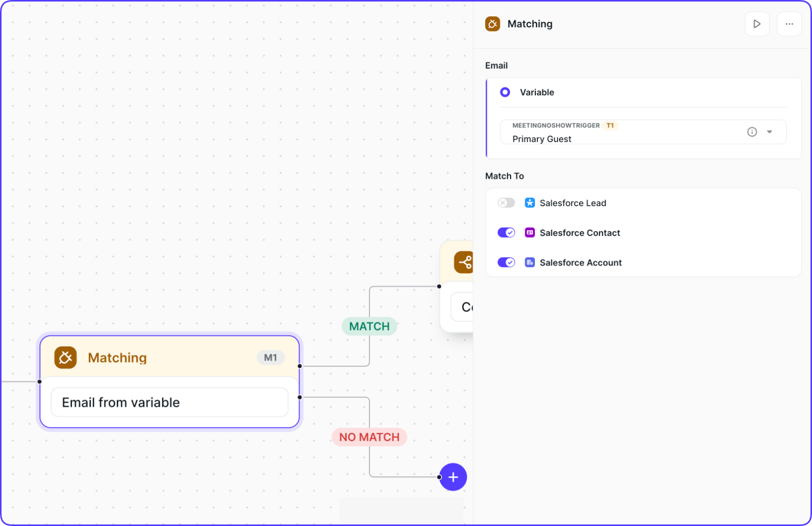Disable the Salesforce Contact toggle
Screen dimensions: 812x526
pyautogui.click(x=506, y=233)
